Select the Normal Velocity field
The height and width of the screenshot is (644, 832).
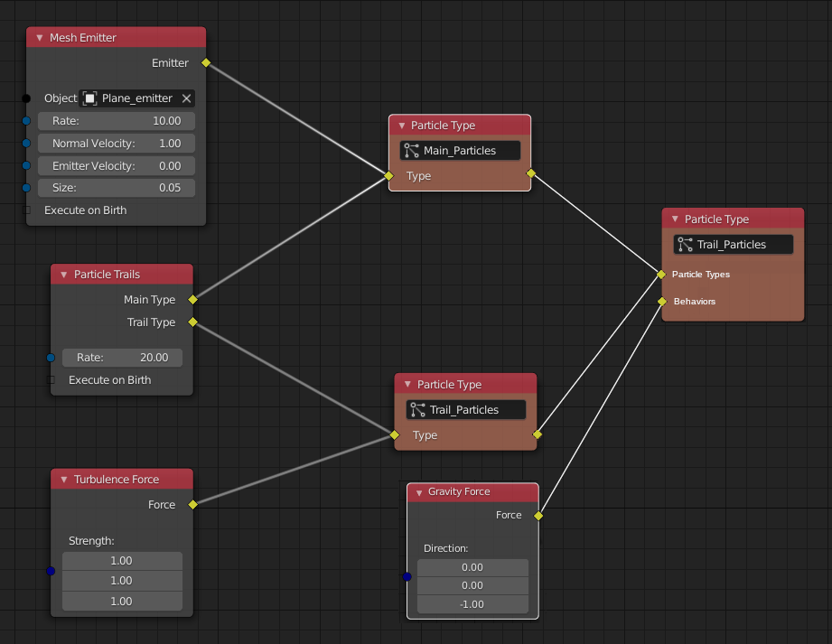pyautogui.click(x=117, y=144)
